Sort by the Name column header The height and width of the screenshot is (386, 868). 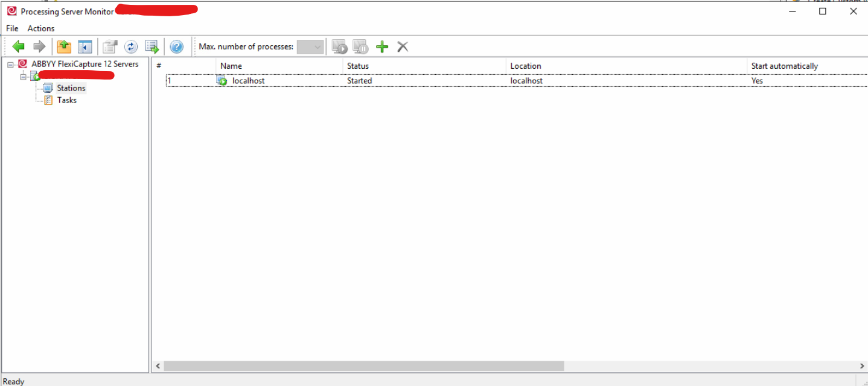point(279,66)
